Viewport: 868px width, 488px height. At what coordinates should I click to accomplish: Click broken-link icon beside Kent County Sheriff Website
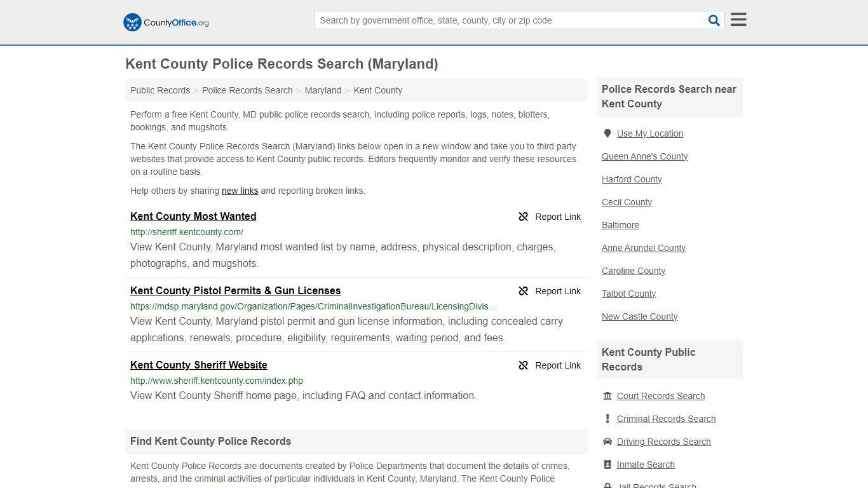pyautogui.click(x=524, y=365)
